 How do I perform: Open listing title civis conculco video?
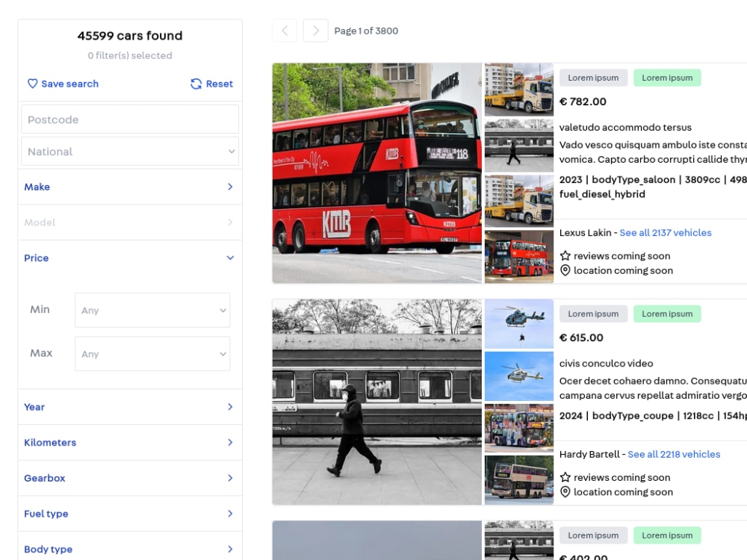tap(606, 364)
